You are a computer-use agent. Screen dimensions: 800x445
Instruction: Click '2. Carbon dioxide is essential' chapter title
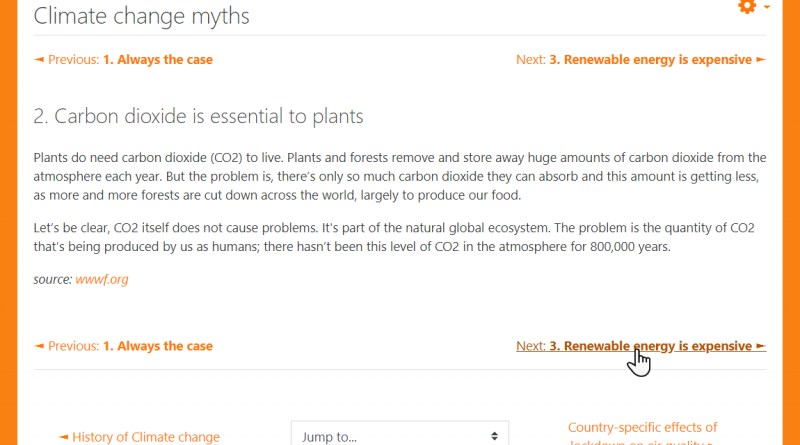(x=198, y=116)
